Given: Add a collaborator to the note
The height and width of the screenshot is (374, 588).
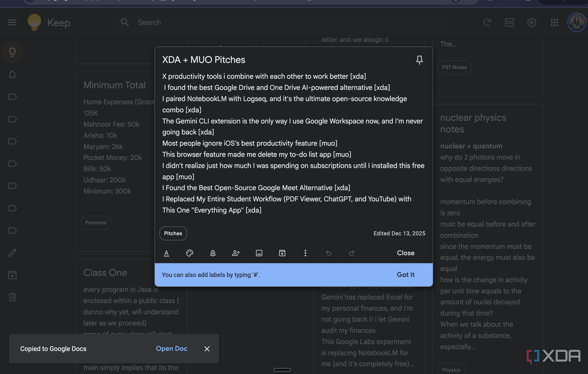Looking at the screenshot, I should [236, 253].
